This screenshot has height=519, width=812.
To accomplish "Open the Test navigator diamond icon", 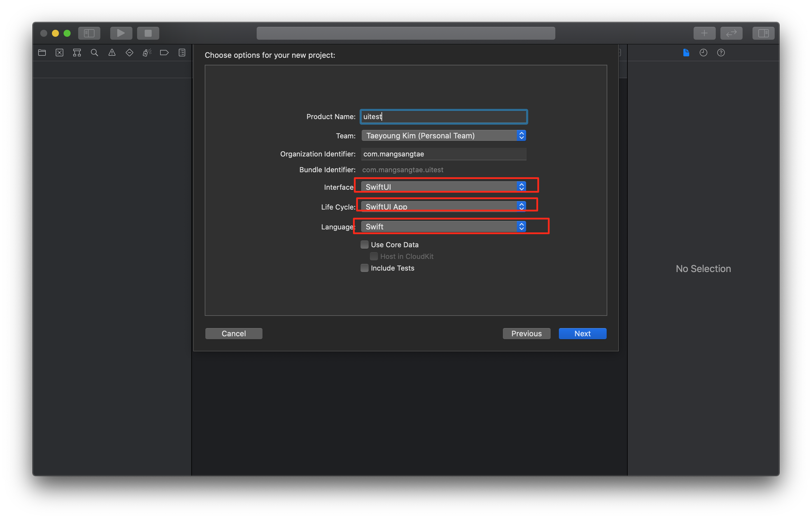I will [129, 53].
